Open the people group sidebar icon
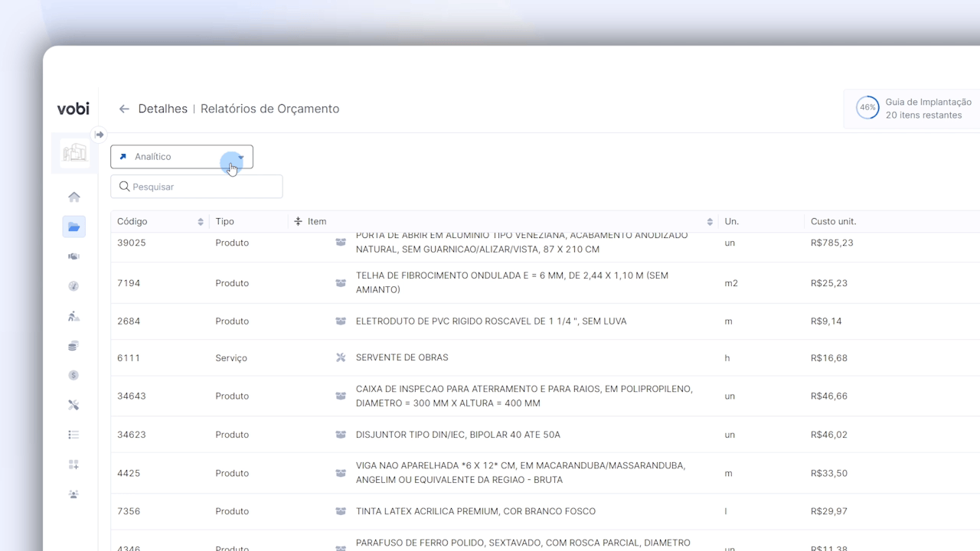The height and width of the screenshot is (551, 980). point(73,494)
